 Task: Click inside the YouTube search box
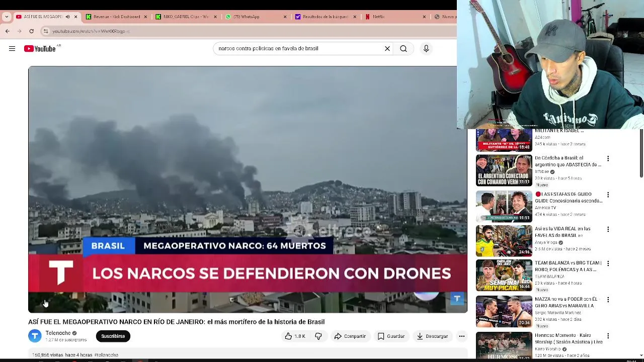click(299, 49)
